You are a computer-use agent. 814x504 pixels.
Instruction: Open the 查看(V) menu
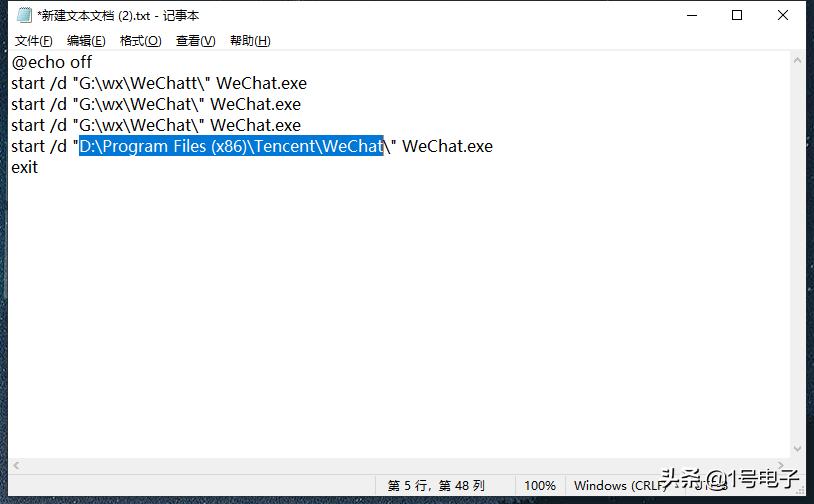pyautogui.click(x=195, y=40)
